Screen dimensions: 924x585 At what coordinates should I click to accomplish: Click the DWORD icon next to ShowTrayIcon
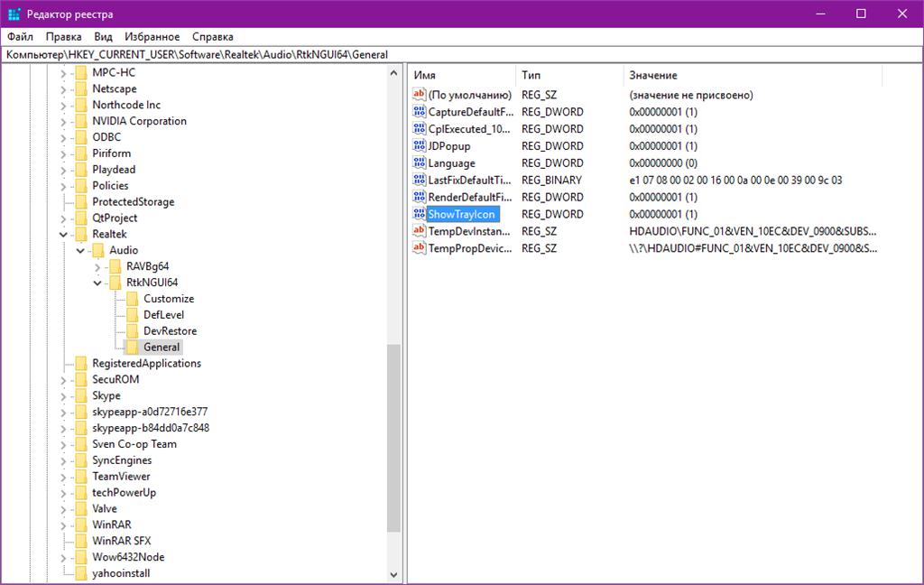pos(419,214)
